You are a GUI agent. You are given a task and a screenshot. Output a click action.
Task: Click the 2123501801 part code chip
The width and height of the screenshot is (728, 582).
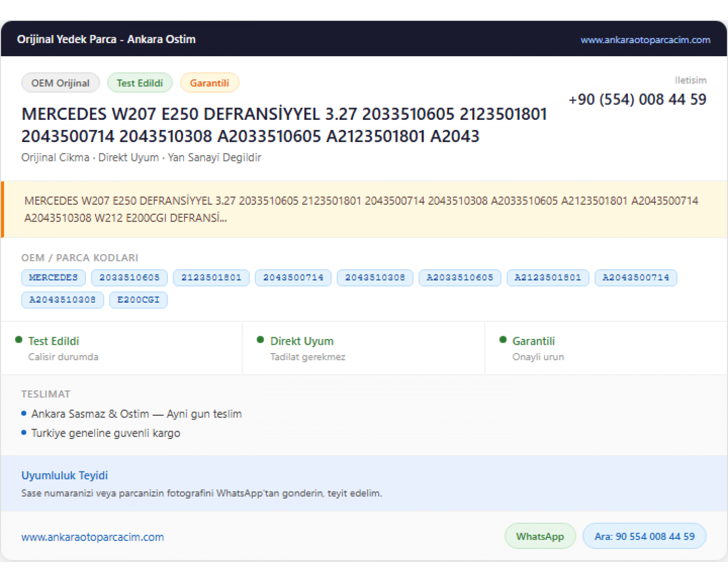click(211, 278)
